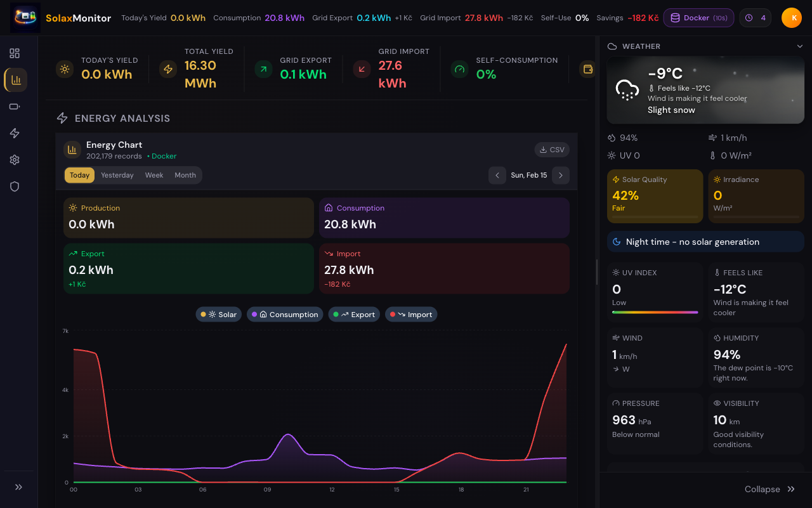Click the lightning energy icon in the sidebar
The image size is (812, 508).
15,133
